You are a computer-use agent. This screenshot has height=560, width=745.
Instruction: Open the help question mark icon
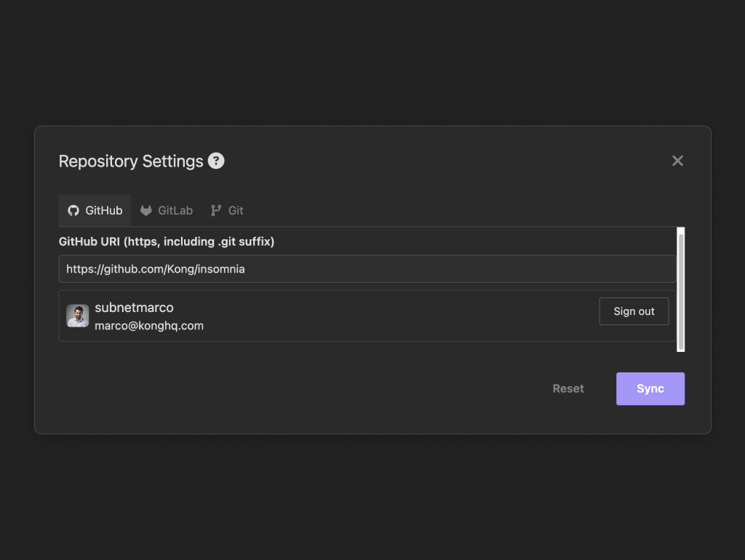coord(216,161)
